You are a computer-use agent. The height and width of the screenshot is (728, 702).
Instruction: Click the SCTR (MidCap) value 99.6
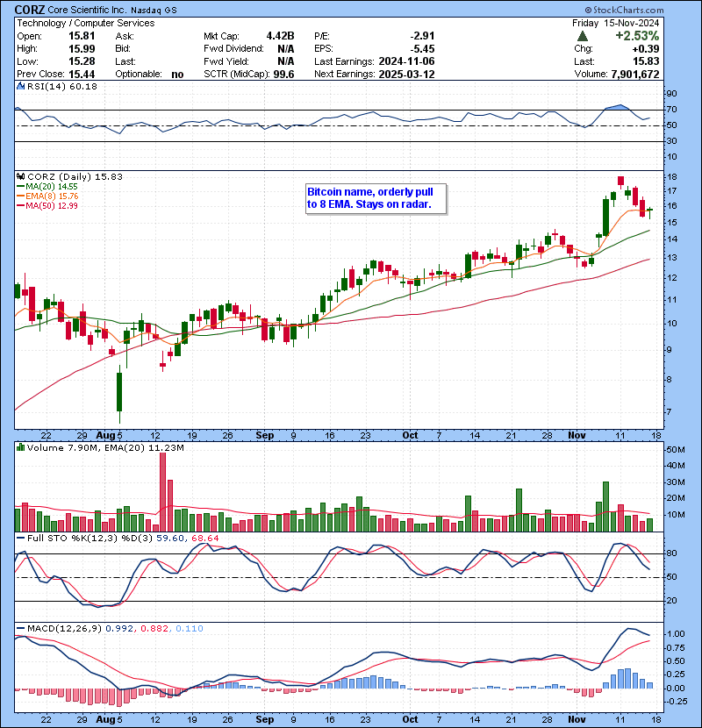283,75
